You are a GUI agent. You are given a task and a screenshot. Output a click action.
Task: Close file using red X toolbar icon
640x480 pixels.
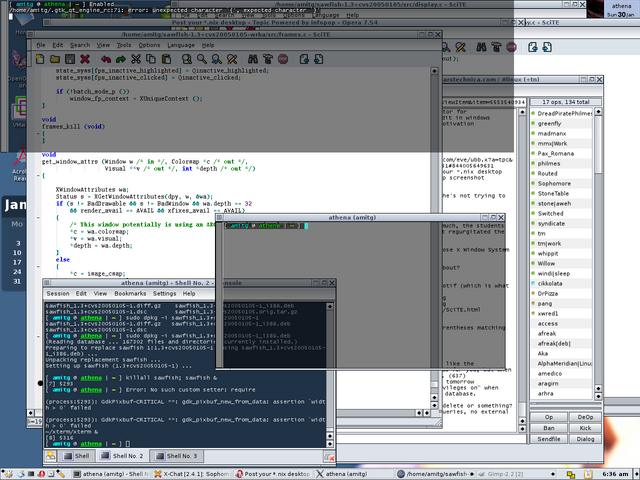click(x=85, y=59)
